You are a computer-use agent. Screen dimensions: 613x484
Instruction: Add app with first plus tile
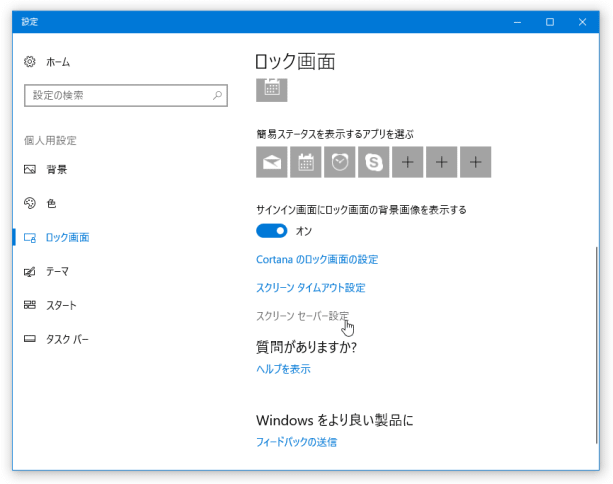[x=408, y=162]
